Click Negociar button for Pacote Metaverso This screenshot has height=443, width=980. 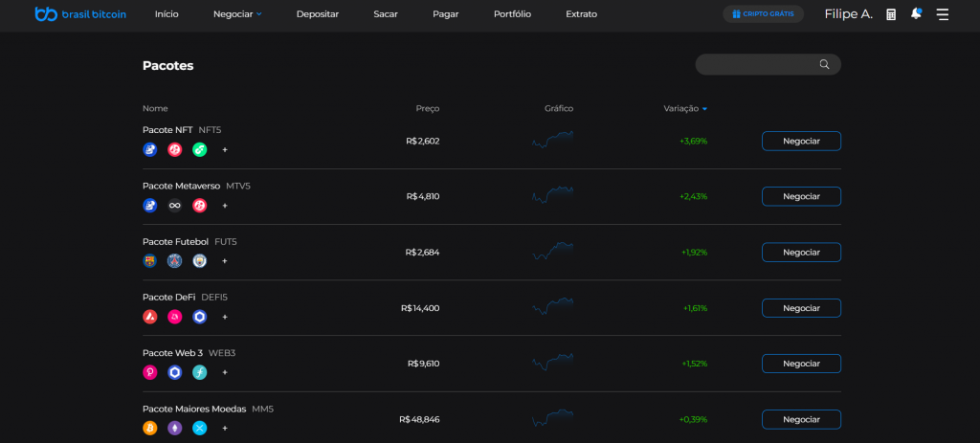[801, 196]
